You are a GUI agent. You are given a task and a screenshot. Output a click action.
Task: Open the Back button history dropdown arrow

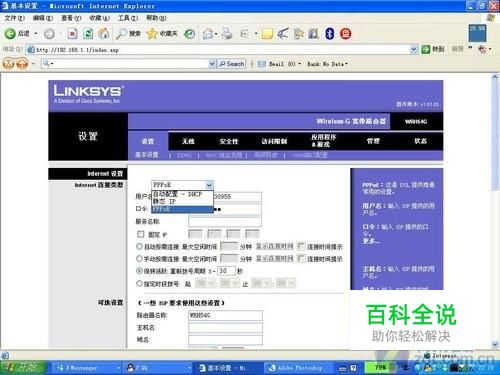tap(36, 34)
